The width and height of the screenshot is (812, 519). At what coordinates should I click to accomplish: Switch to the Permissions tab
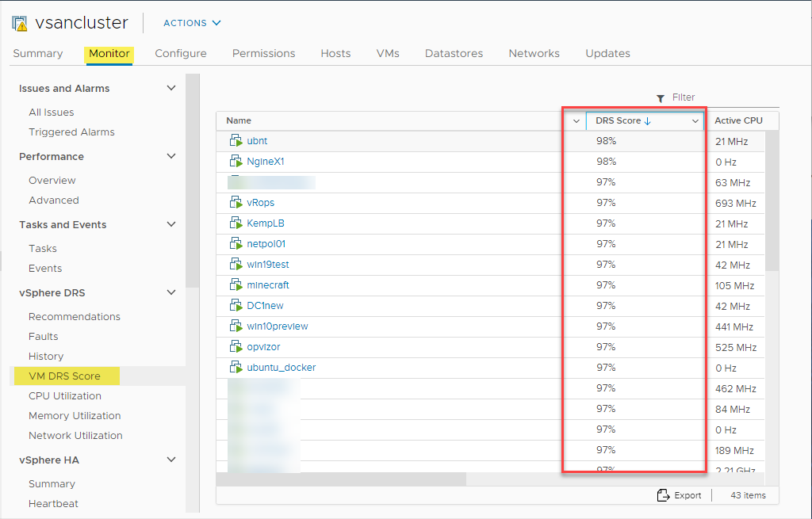click(263, 53)
